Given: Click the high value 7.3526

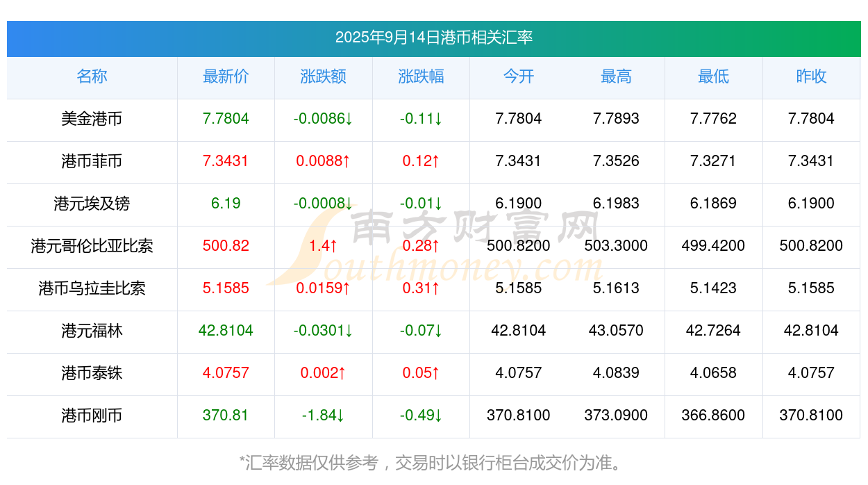Looking at the screenshot, I should [x=616, y=161].
